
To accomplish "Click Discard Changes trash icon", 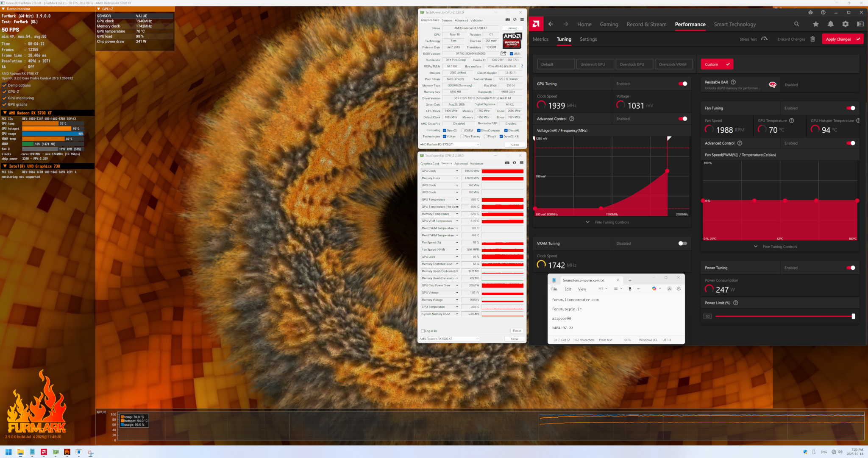I will click(x=812, y=39).
